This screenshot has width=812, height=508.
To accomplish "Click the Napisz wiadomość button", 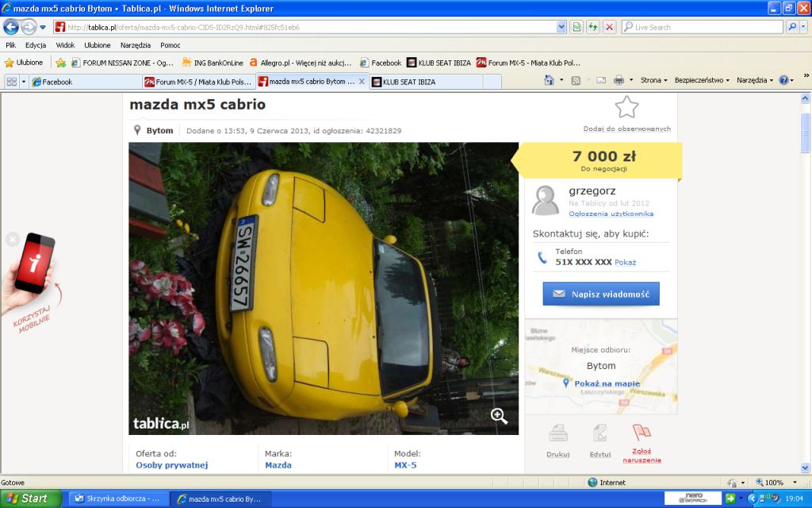I will click(x=601, y=294).
